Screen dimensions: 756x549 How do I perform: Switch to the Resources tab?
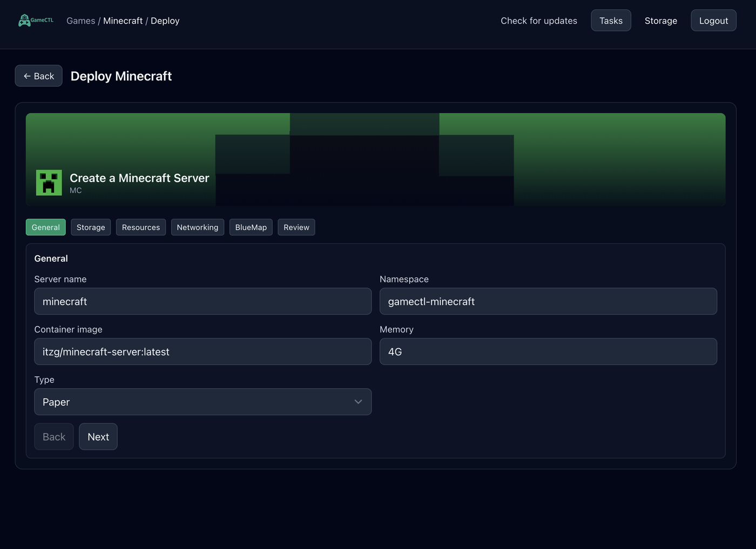click(141, 227)
